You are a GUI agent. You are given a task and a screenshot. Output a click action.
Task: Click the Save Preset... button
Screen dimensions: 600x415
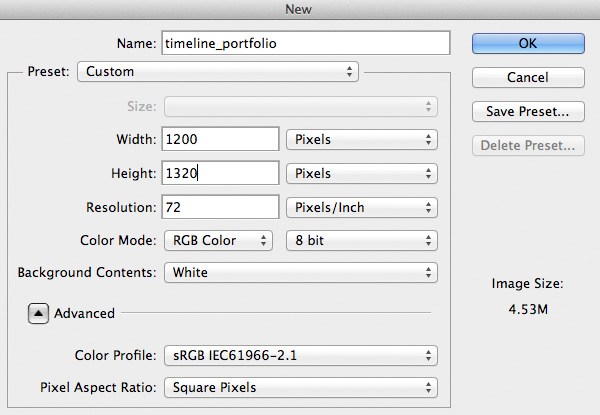pos(528,111)
